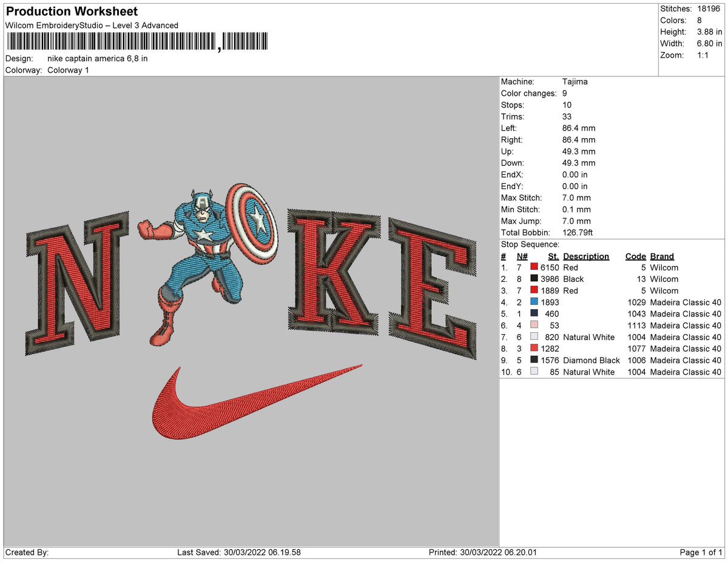The image size is (728, 562).
Task: Click the 'Brand' column header
Action: (662, 256)
